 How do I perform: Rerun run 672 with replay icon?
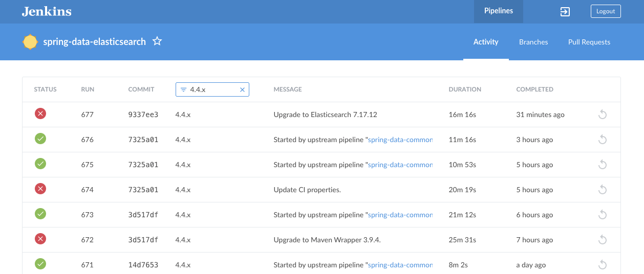click(x=603, y=240)
